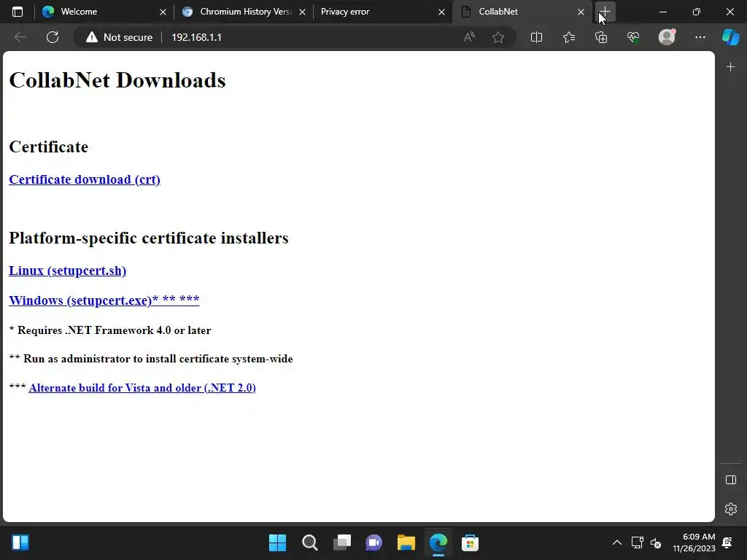Activate the Read aloud icon
Image resolution: width=747 pixels, height=560 pixels.
click(469, 37)
